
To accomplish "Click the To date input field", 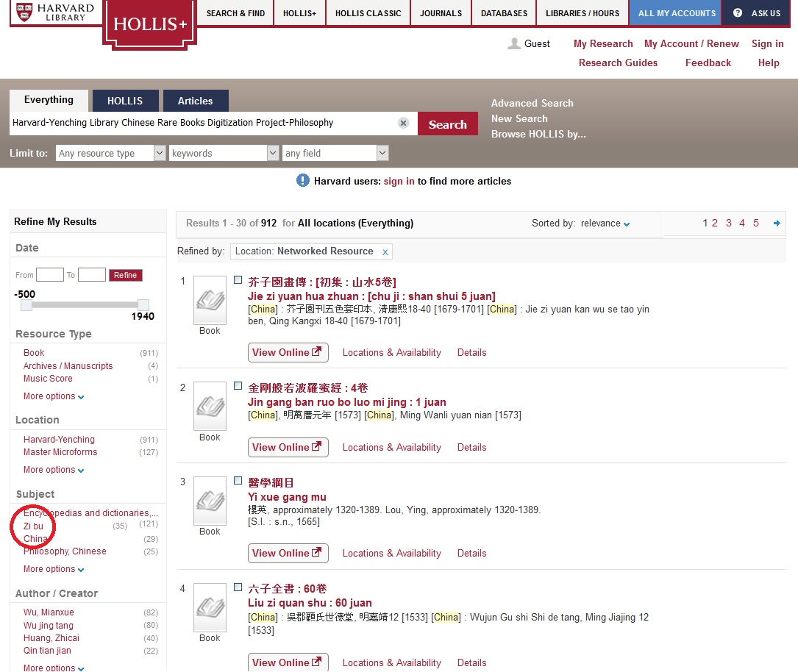I will click(92, 275).
